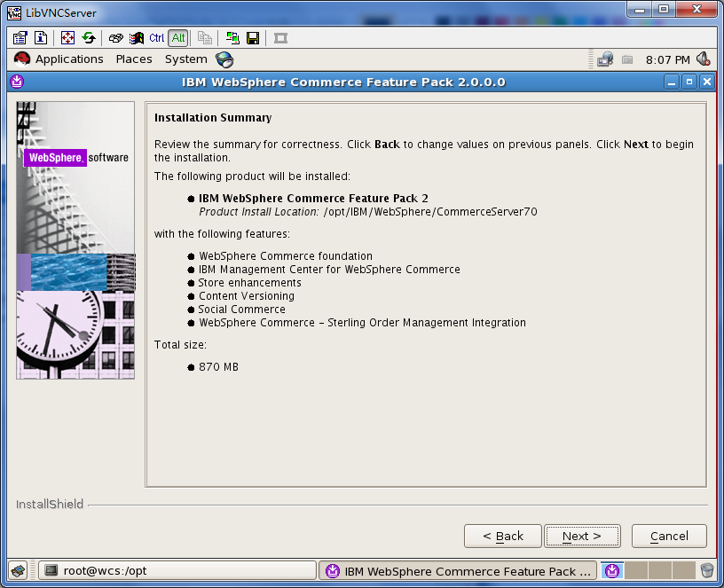Click 'Store enhancements' feature text

pos(250,282)
